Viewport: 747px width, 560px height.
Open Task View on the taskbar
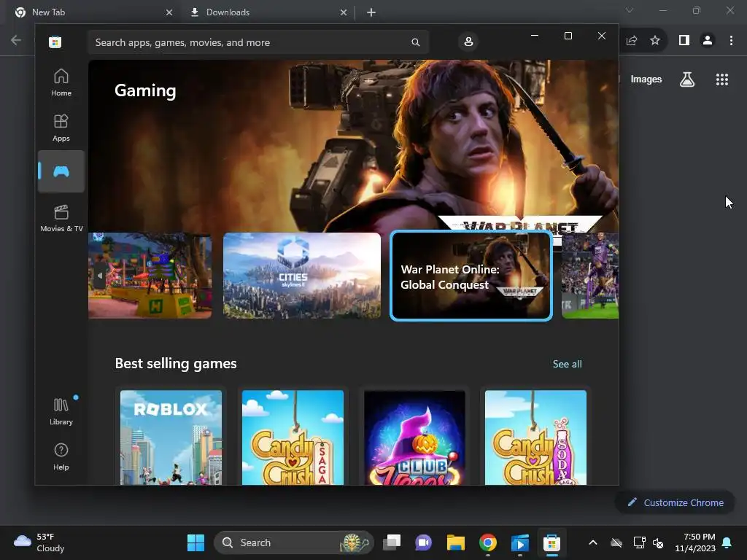(x=392, y=542)
